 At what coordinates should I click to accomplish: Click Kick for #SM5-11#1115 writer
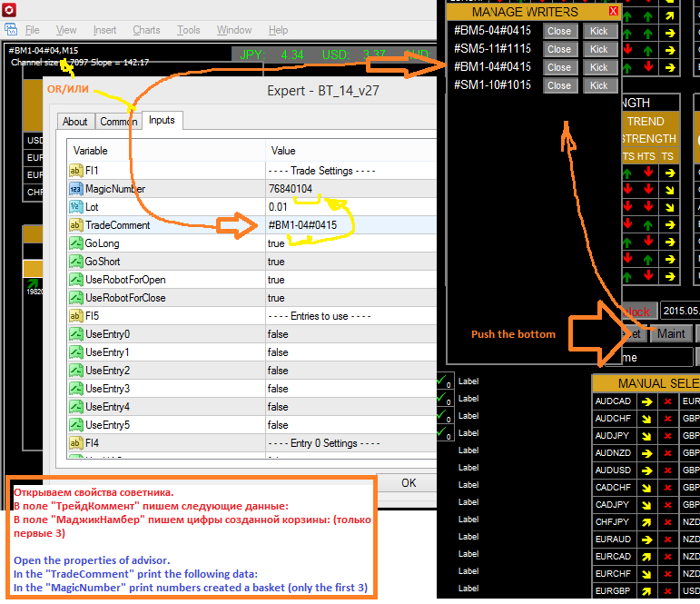click(x=599, y=49)
